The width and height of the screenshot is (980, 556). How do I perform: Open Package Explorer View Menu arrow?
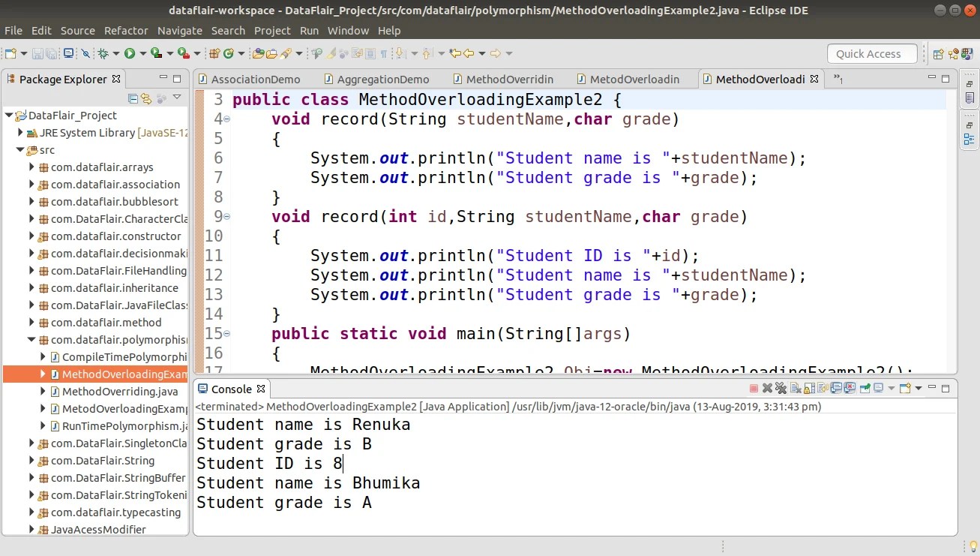tap(177, 97)
